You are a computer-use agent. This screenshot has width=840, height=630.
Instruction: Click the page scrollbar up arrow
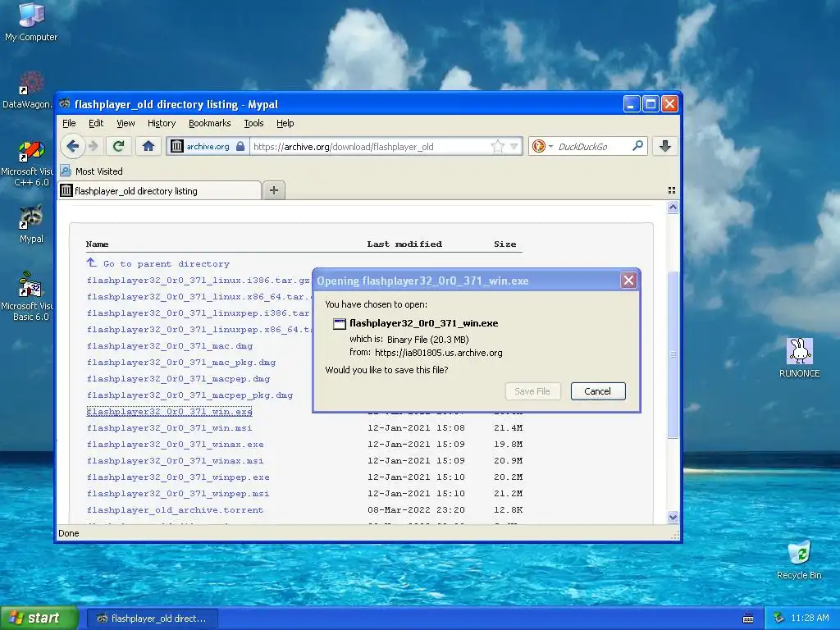tap(673, 208)
